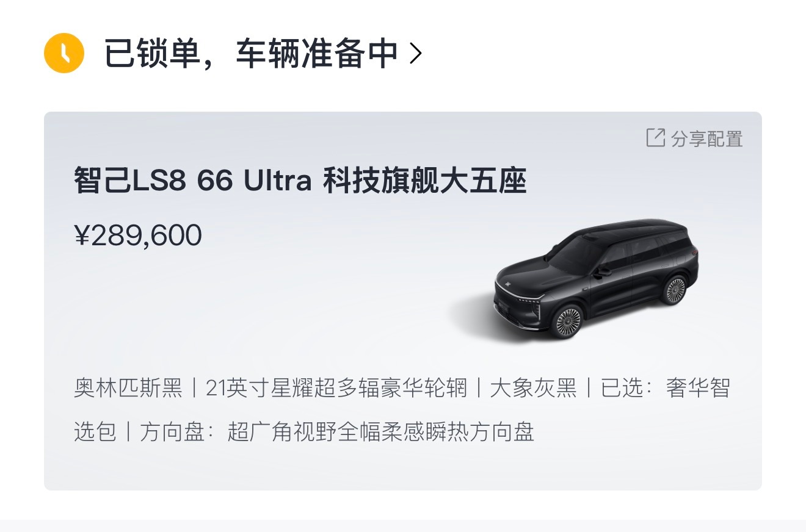Screen dimensions: 806x532
Task: Tap 大象灰黑 interior color text
Action: point(533,388)
